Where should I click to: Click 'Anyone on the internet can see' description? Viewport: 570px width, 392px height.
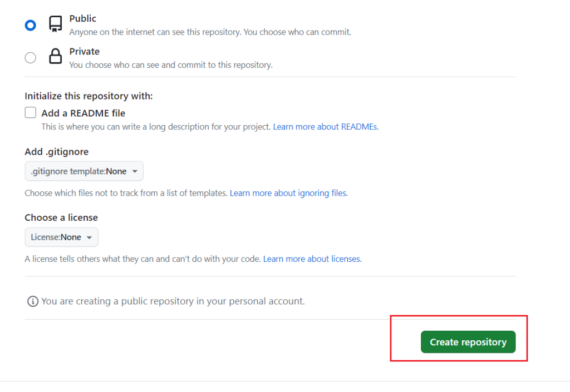click(x=210, y=32)
